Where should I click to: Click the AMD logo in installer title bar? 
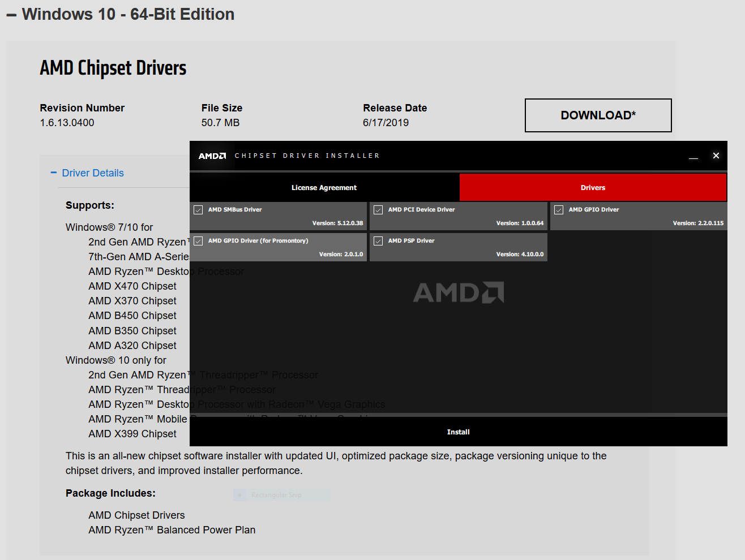[212, 156]
